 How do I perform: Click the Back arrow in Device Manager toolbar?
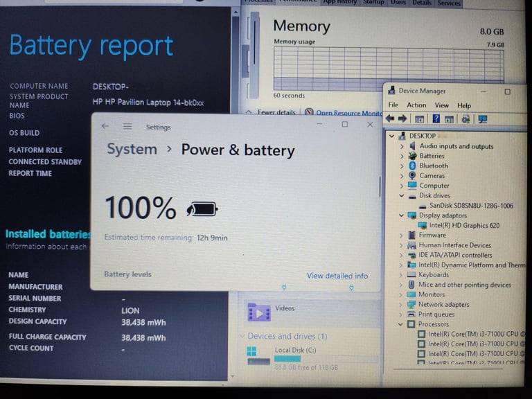click(390, 118)
